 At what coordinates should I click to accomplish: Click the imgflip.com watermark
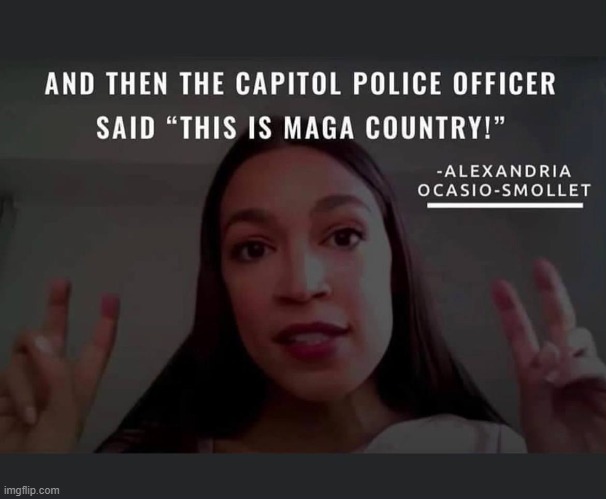[32, 490]
